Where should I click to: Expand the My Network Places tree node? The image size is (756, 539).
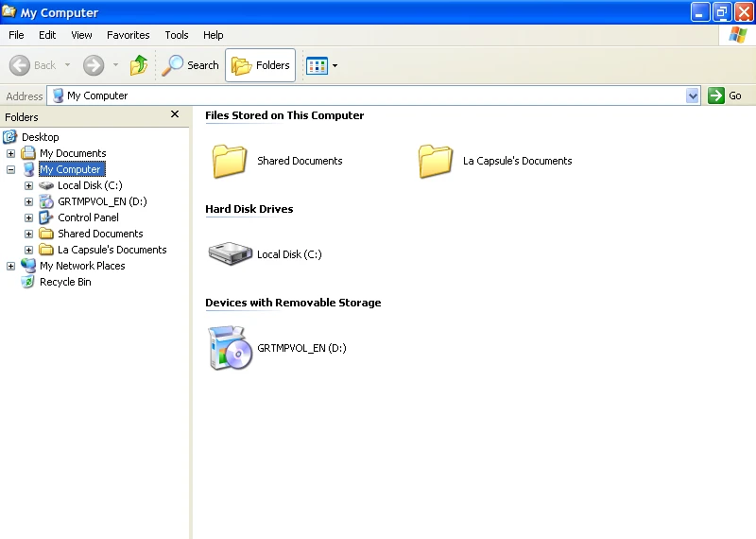[x=10, y=266]
